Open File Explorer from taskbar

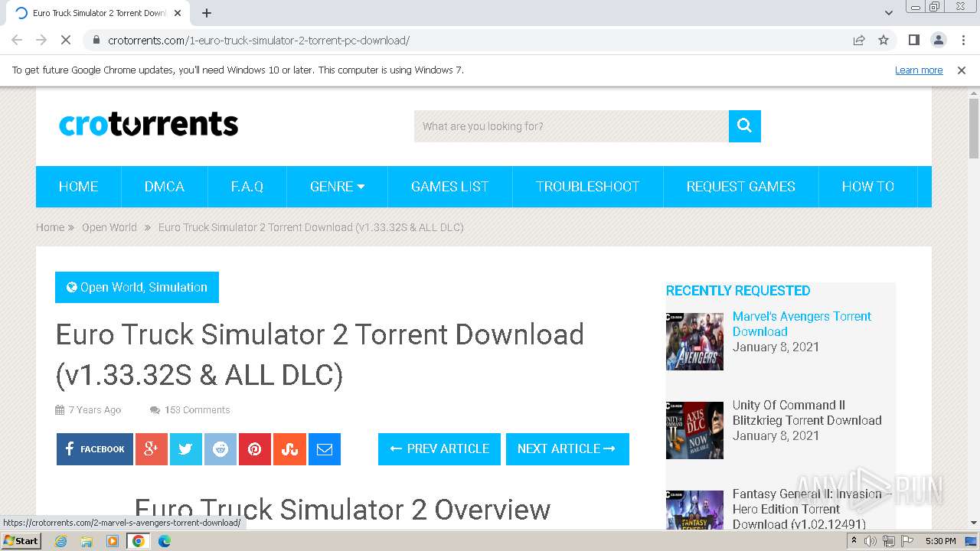coord(87,541)
